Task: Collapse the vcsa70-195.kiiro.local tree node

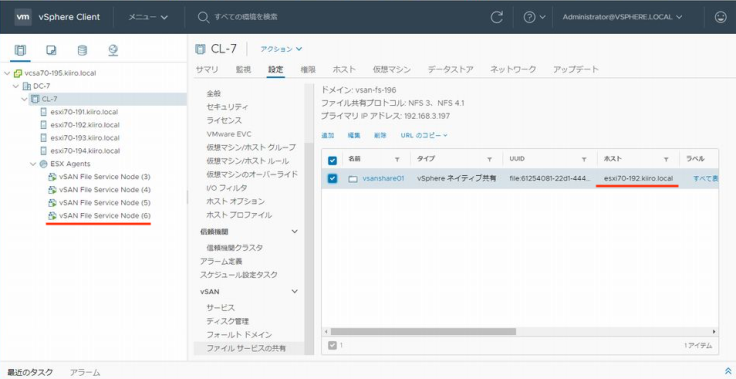Action: click(x=7, y=73)
